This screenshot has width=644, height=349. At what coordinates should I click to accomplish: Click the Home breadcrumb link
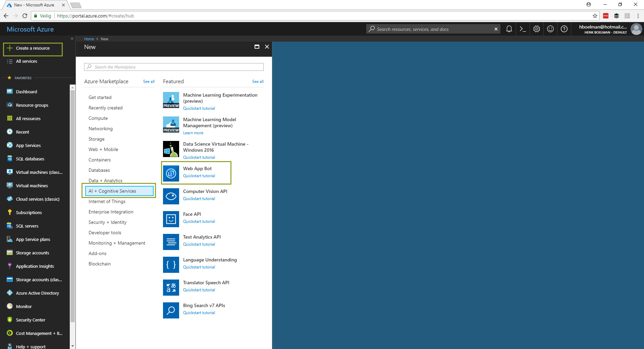click(89, 39)
